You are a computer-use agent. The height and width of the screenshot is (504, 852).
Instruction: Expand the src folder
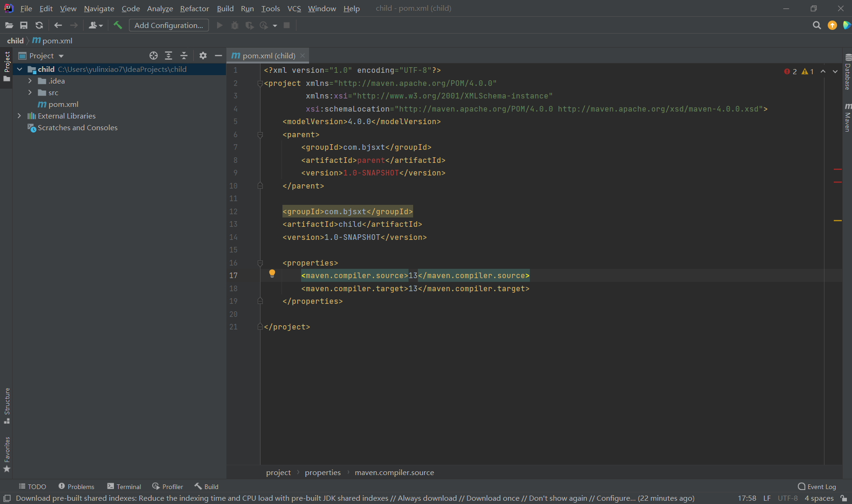30,92
